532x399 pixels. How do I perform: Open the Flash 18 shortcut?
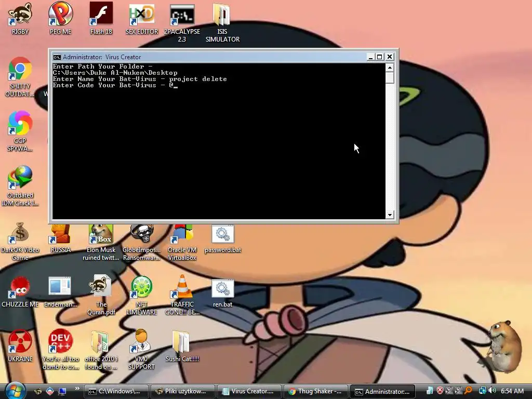click(x=101, y=19)
